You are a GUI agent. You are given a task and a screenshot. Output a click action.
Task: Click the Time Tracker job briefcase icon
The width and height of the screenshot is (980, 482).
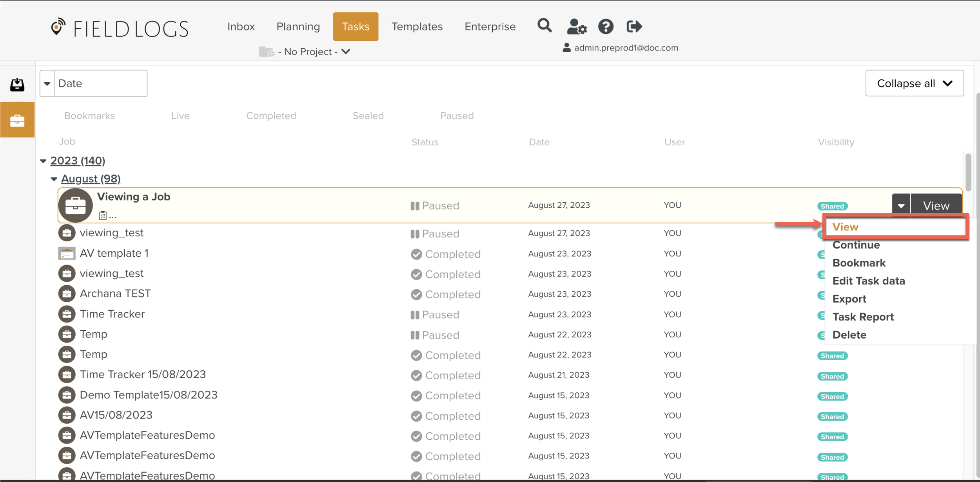pos(67,314)
